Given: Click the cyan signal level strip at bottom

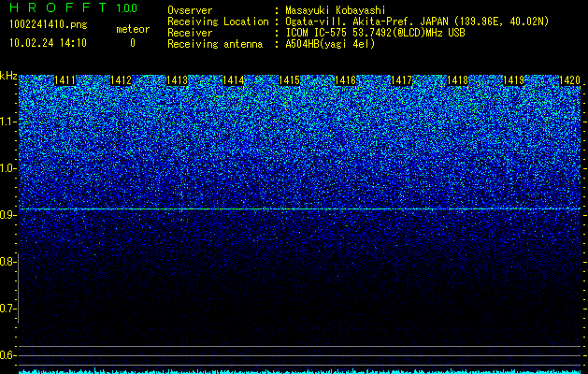Looking at the screenshot, I should (x=299, y=371).
